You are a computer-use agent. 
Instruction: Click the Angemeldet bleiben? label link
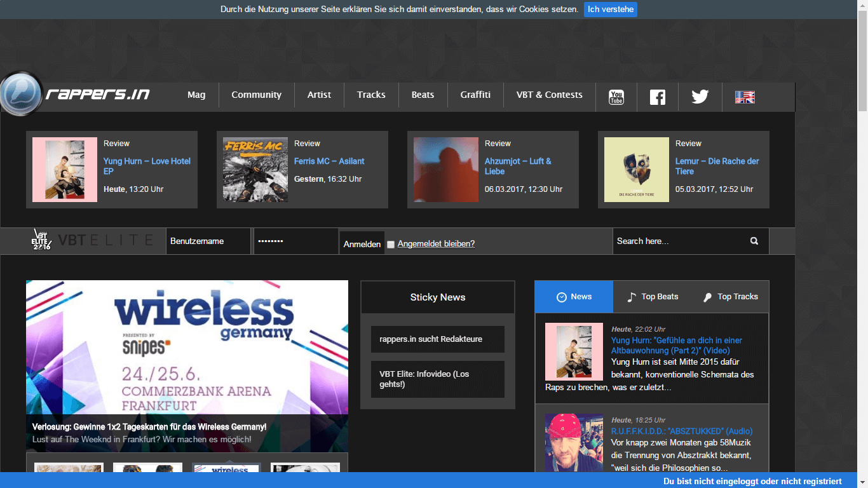coord(436,244)
